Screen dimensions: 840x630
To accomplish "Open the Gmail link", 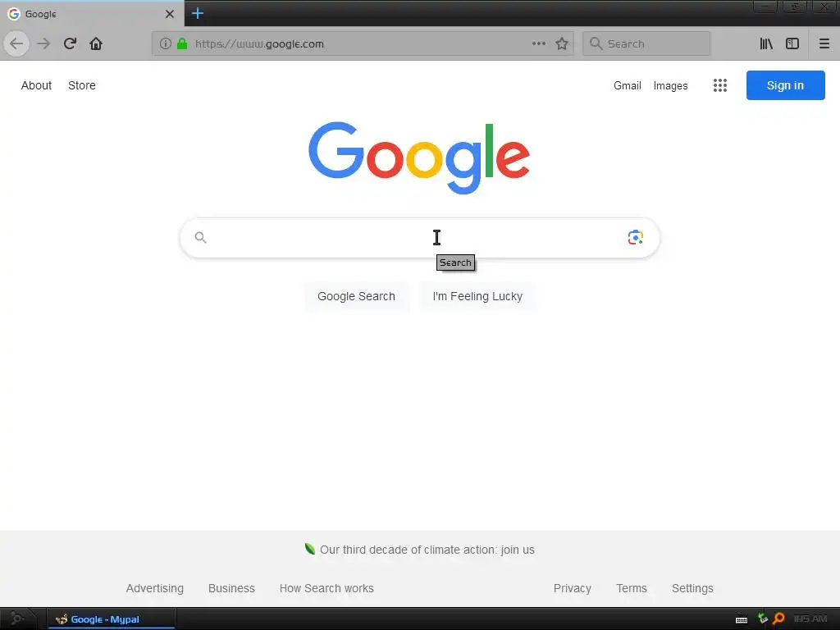I will (628, 85).
